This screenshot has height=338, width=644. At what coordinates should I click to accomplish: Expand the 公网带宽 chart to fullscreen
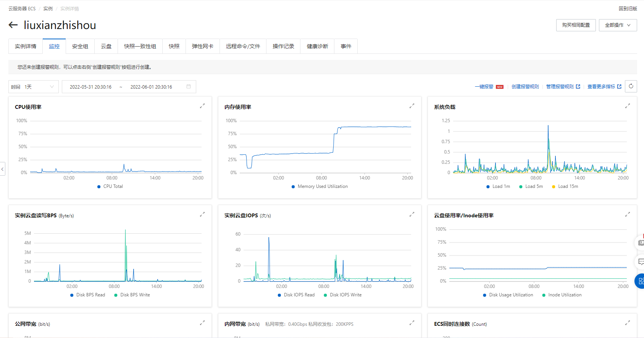pos(202,323)
